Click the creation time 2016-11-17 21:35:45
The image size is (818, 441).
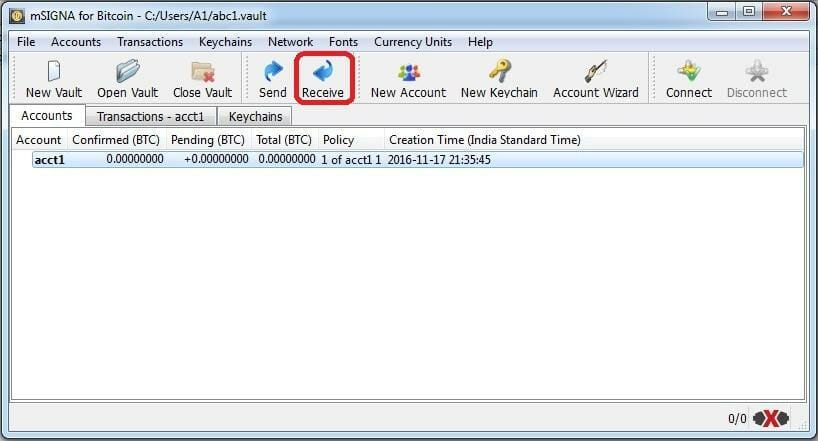point(439,160)
